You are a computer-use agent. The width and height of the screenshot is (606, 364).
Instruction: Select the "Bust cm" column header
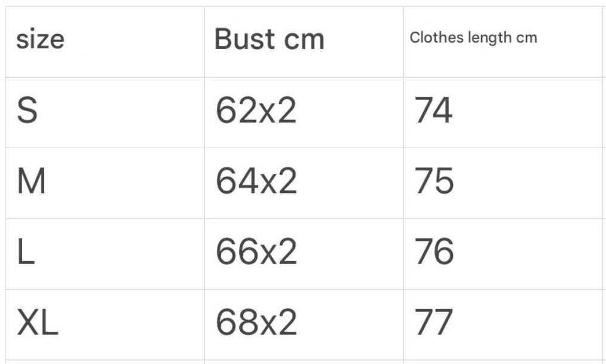pos(269,39)
